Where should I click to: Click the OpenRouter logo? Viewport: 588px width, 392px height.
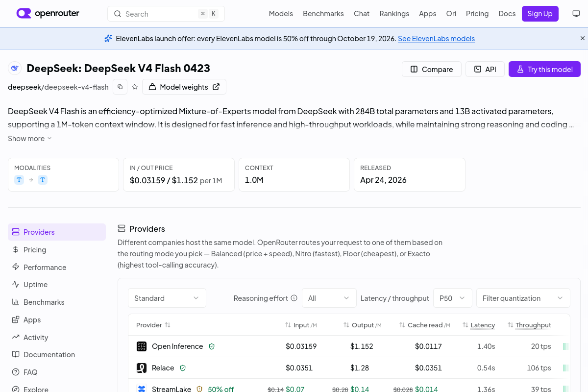[x=48, y=13]
